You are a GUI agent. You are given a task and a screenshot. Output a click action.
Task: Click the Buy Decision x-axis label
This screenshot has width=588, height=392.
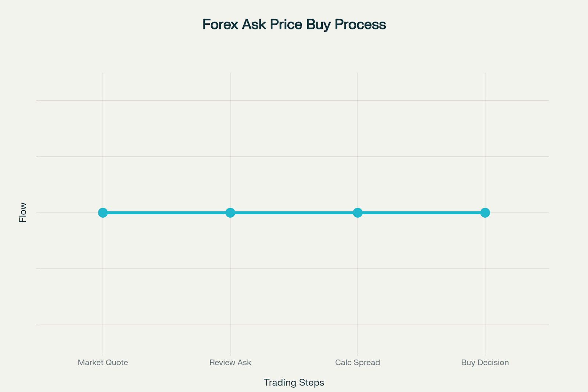(x=485, y=363)
